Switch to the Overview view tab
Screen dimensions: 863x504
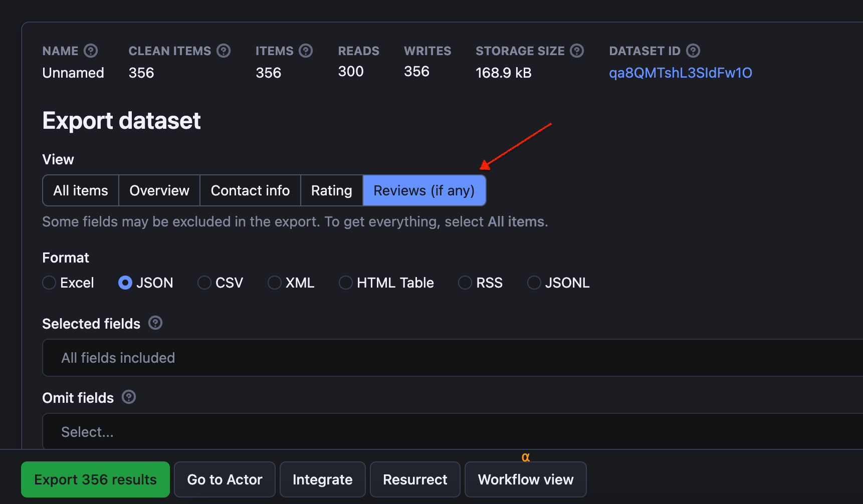click(x=159, y=190)
